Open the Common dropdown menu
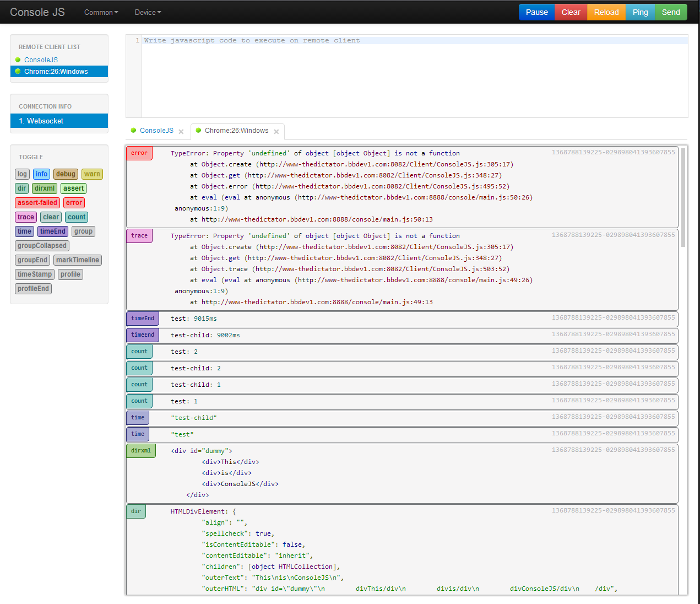The height and width of the screenshot is (604, 700). (x=101, y=12)
